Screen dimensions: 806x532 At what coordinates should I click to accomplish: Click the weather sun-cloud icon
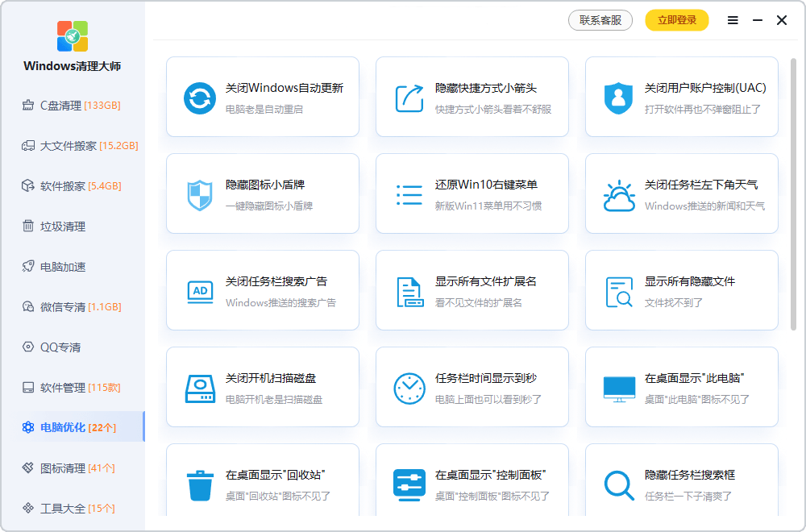point(619,196)
